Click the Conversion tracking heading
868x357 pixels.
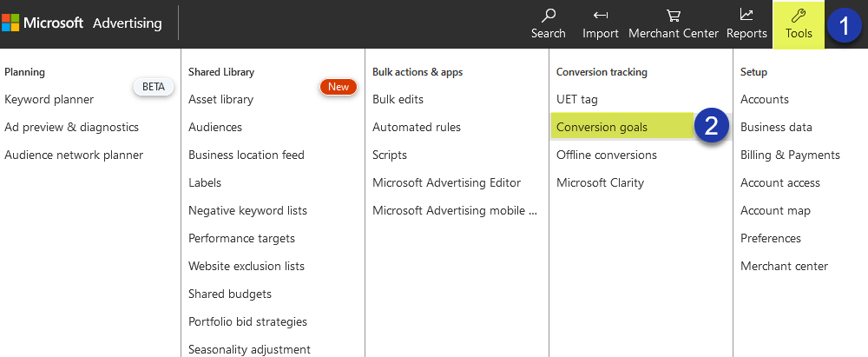(x=602, y=72)
